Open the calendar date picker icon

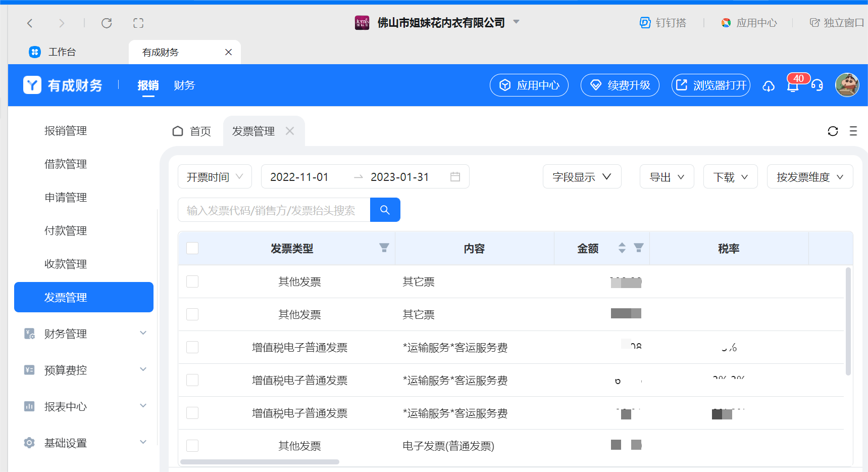pos(455,177)
